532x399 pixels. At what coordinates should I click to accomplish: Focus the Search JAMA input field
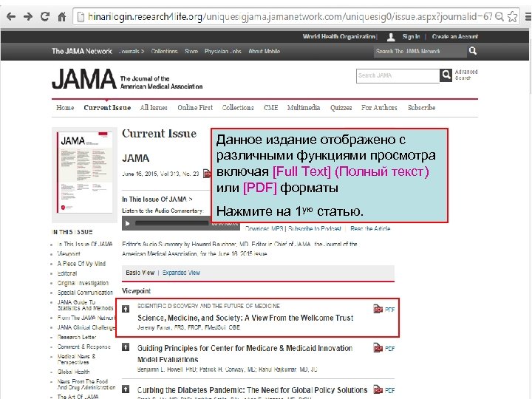[x=398, y=75]
